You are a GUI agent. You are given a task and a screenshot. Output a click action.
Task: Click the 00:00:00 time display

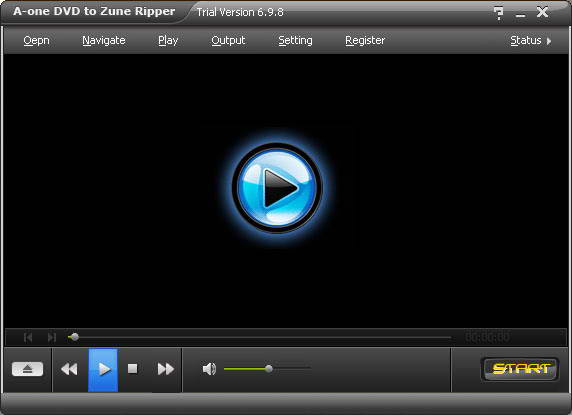488,337
